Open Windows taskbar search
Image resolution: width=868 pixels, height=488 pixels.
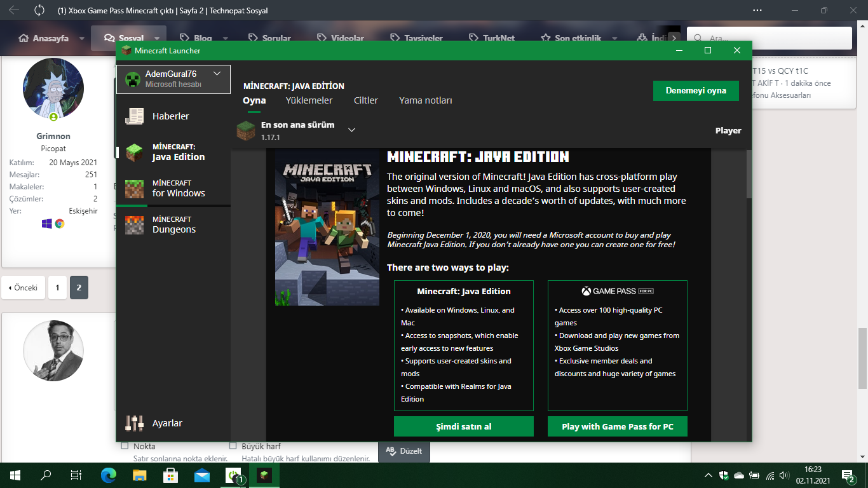point(46,475)
